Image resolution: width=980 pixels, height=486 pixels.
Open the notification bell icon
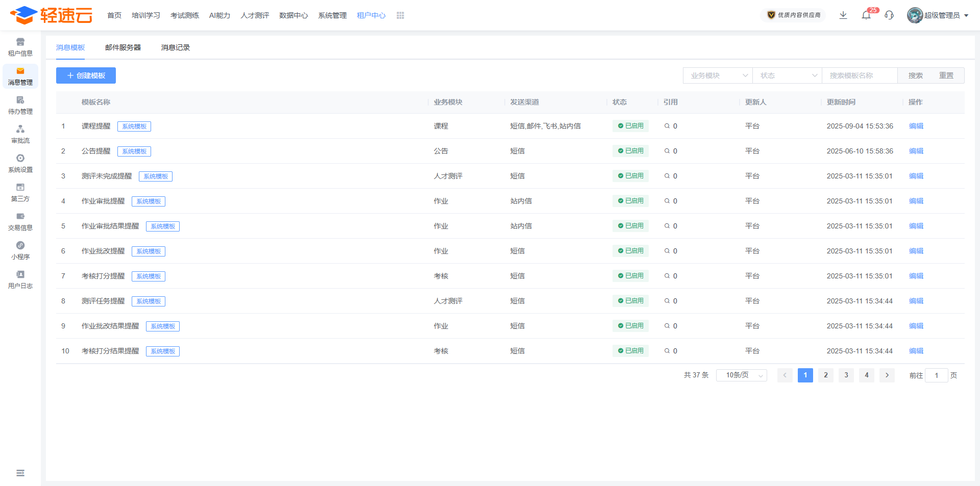point(866,15)
